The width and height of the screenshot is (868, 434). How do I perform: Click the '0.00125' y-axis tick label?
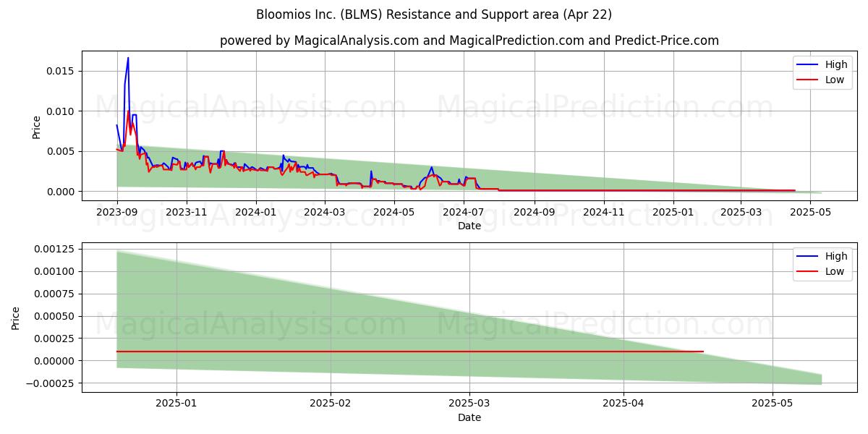56,249
